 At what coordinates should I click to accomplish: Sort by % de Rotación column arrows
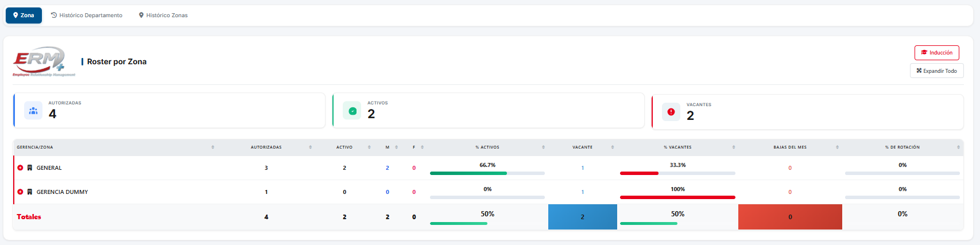[958, 147]
